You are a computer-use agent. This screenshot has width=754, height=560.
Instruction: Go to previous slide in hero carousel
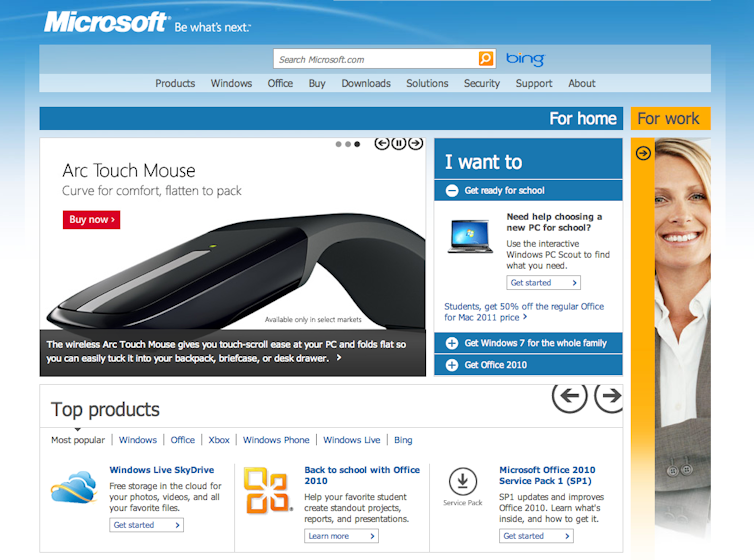(382, 143)
